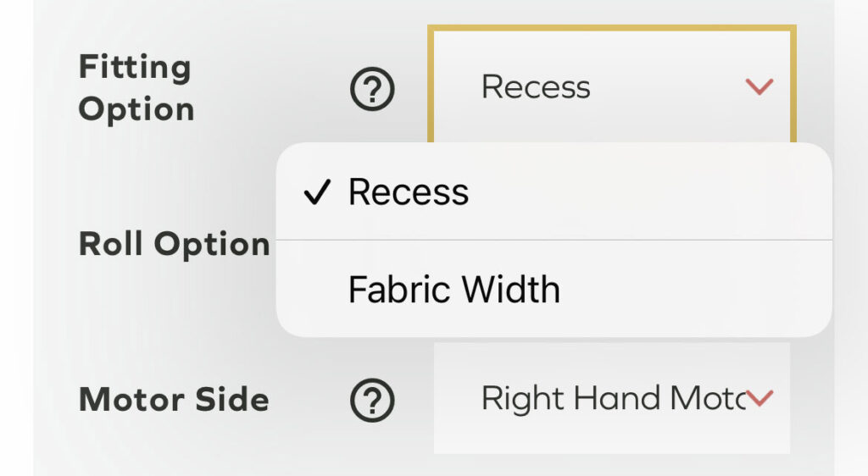Click the Roll Option label

point(174,245)
